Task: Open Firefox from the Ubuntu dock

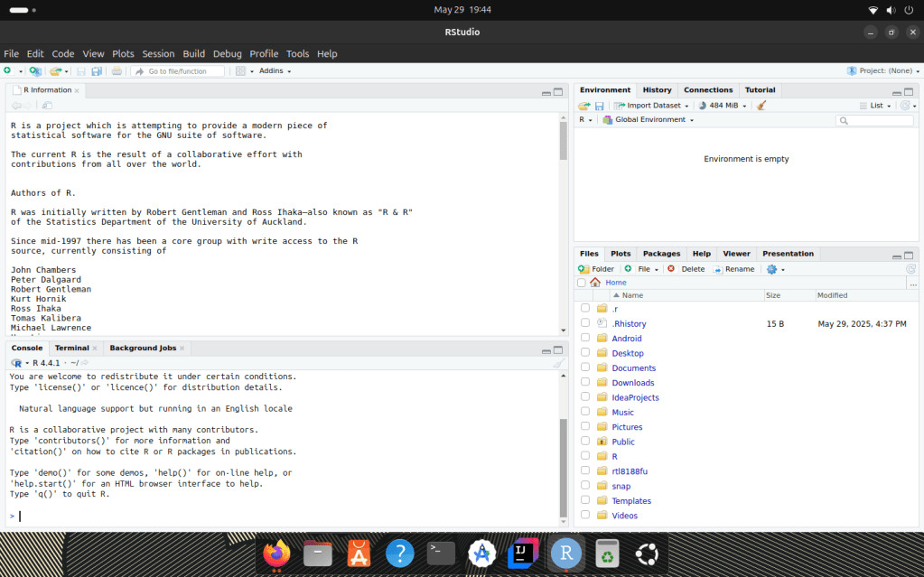Action: pos(276,554)
